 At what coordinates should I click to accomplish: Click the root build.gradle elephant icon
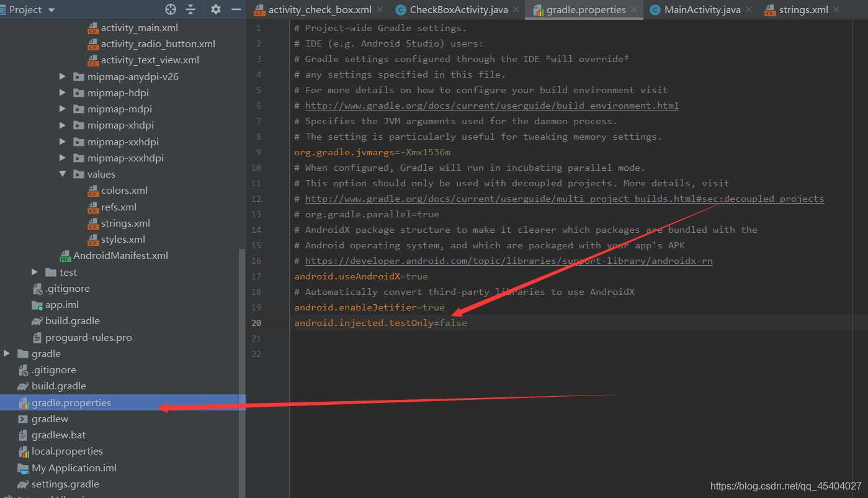point(23,386)
